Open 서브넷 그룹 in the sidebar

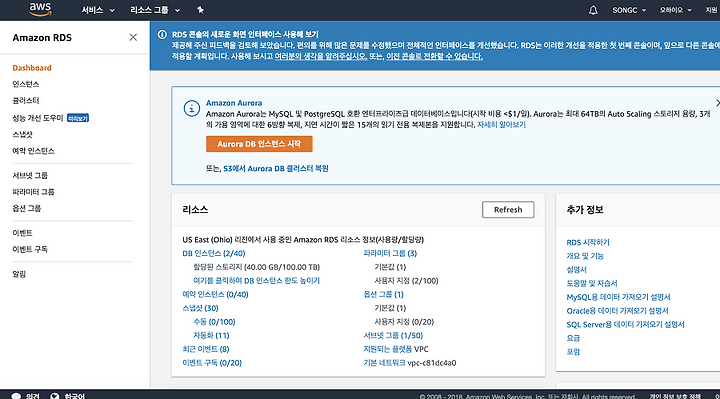coord(30,175)
